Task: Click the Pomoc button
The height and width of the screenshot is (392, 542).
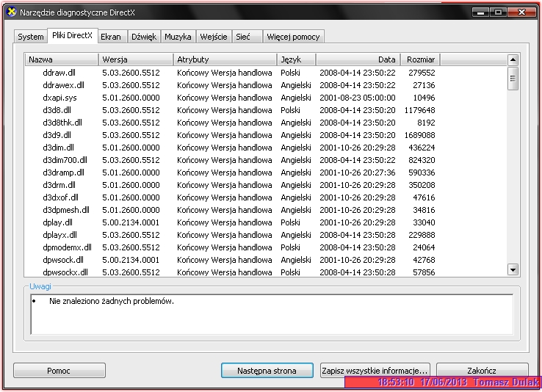Action: (59, 371)
